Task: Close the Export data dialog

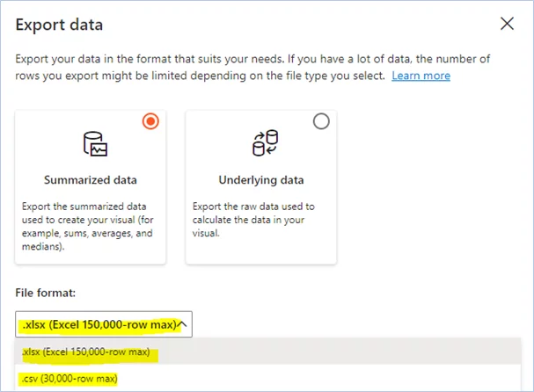Action: pos(507,24)
